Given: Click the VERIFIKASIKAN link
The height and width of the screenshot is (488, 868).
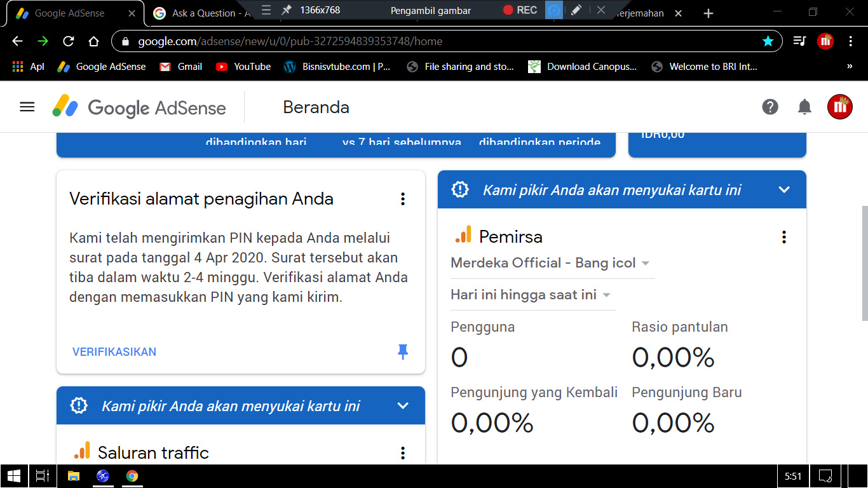Looking at the screenshot, I should coord(114,352).
